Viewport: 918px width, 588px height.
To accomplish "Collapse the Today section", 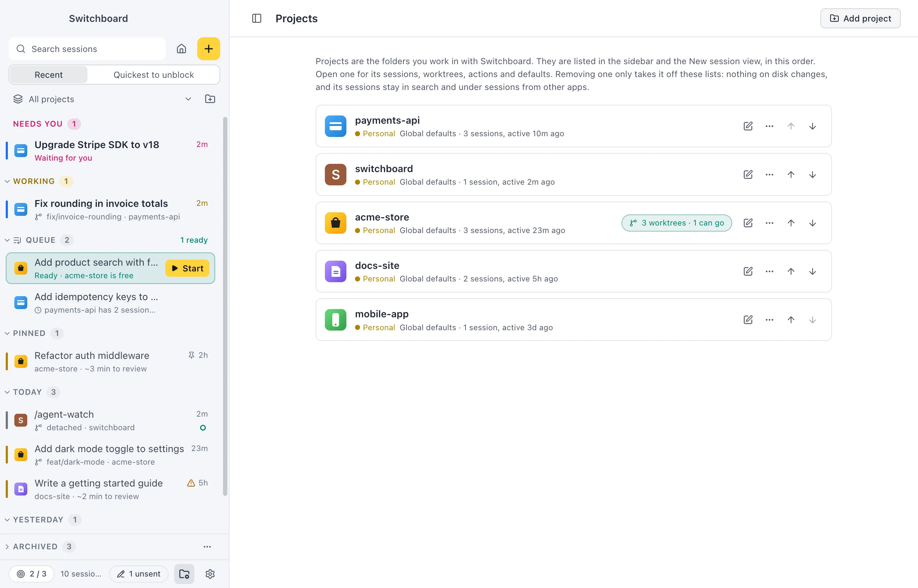I will (7, 392).
